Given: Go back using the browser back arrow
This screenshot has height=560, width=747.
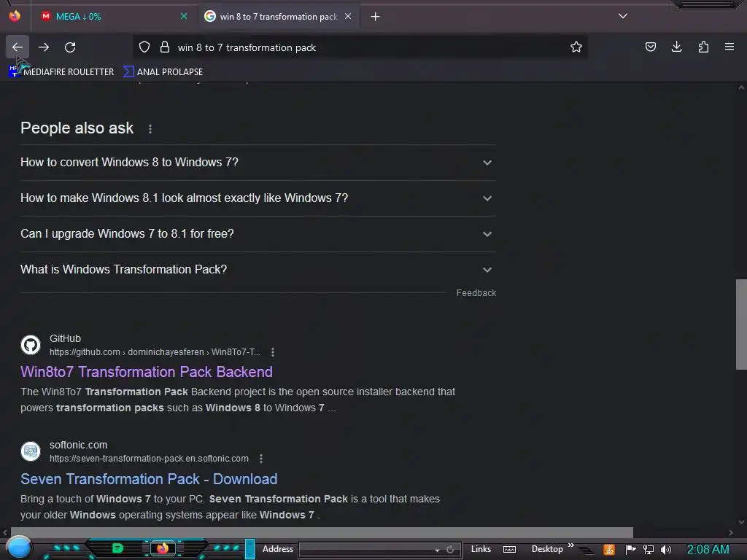Looking at the screenshot, I should click(18, 47).
